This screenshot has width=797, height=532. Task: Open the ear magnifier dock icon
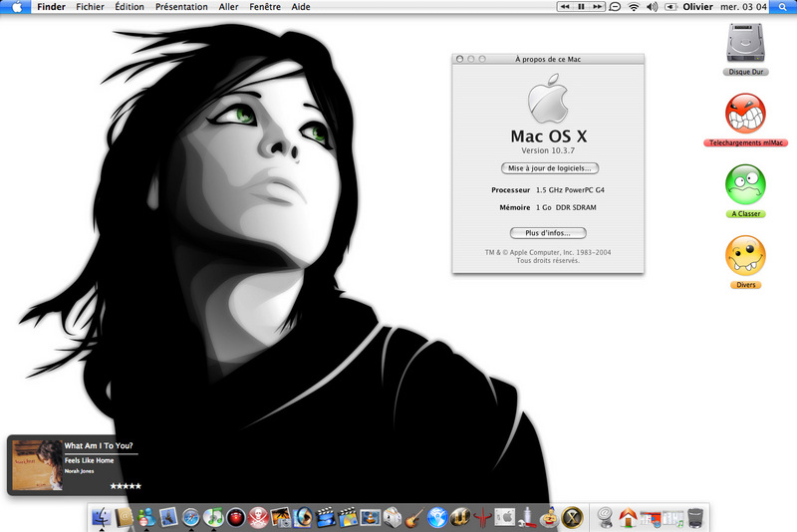[303, 518]
